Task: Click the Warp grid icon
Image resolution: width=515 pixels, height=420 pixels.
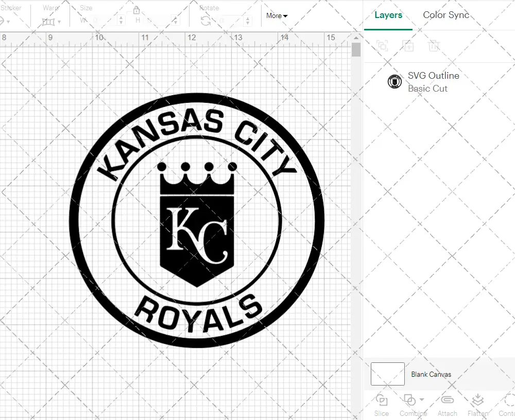Action: pos(48,22)
